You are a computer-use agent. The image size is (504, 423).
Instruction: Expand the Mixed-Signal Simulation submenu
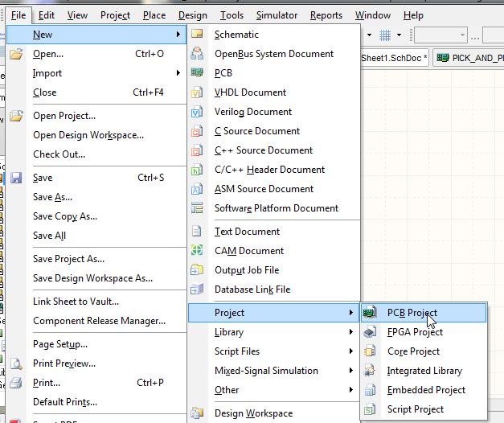[x=274, y=370]
